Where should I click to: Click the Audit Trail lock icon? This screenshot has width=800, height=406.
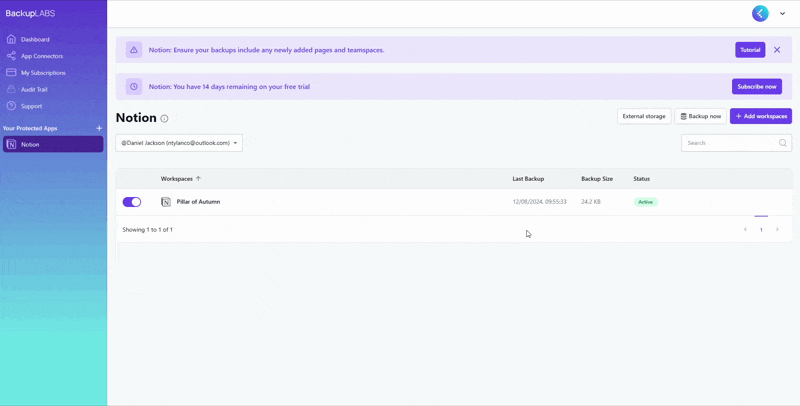11,89
